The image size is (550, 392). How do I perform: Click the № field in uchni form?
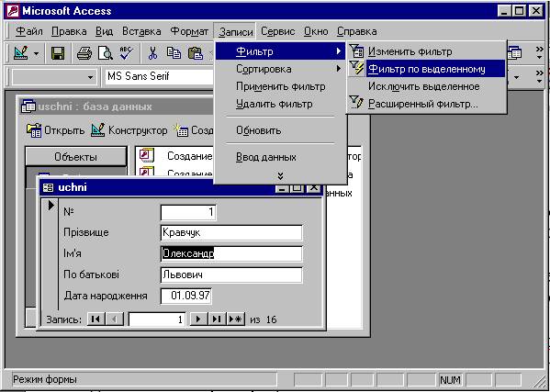coord(188,212)
